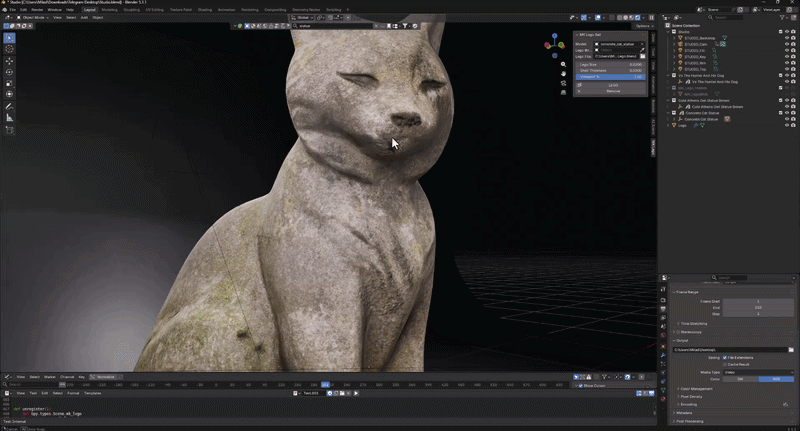Click the Remove button in Lego panel

[612, 91]
